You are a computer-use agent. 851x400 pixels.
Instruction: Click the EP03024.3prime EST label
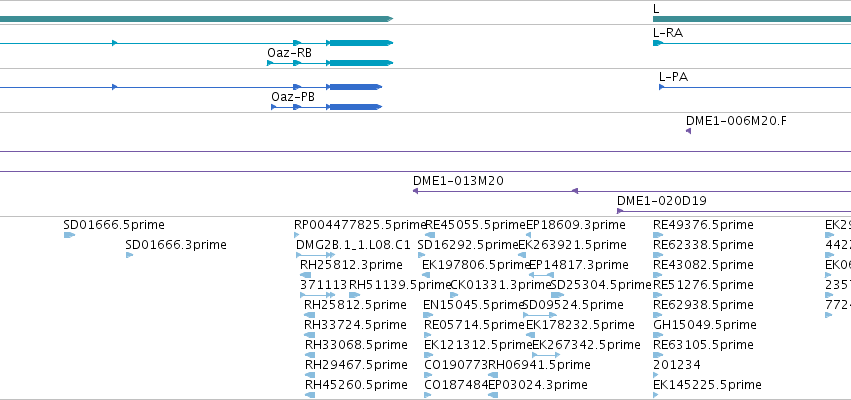point(537,385)
